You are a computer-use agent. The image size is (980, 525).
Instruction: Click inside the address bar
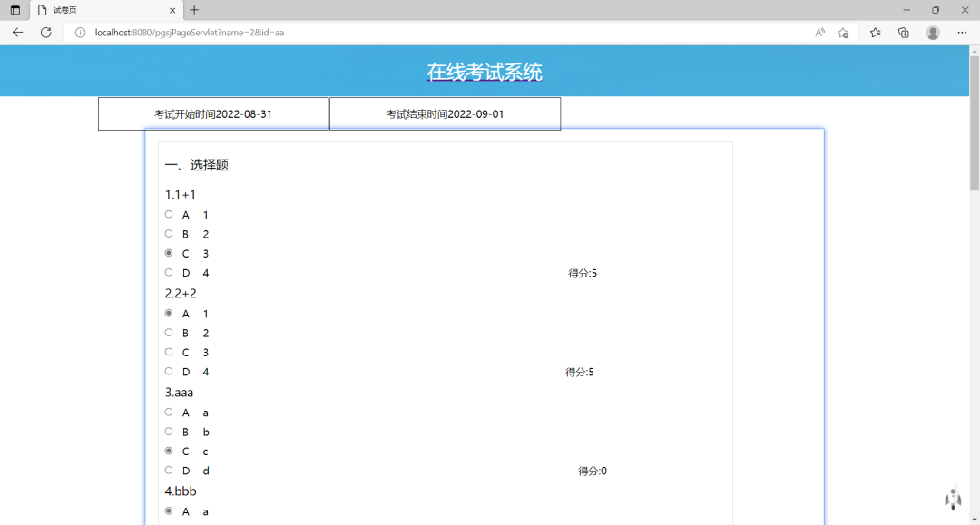coord(363,32)
